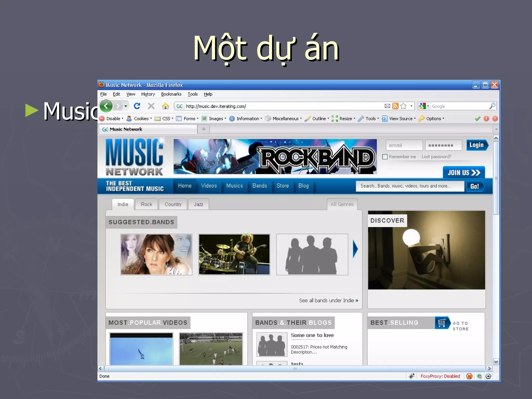
Task: Open the history dropdown arrow beside the forward button
Action: (126, 106)
